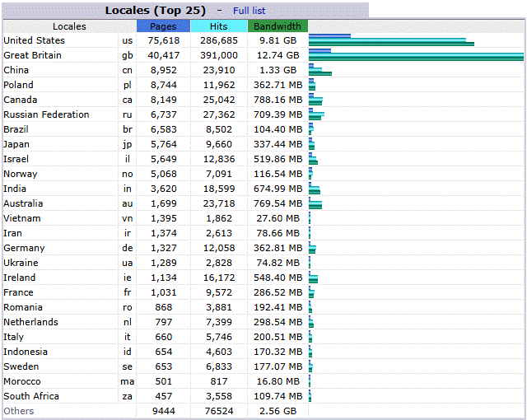Select the South Africa locale name
This screenshot has width=527, height=420.
click(x=30, y=396)
